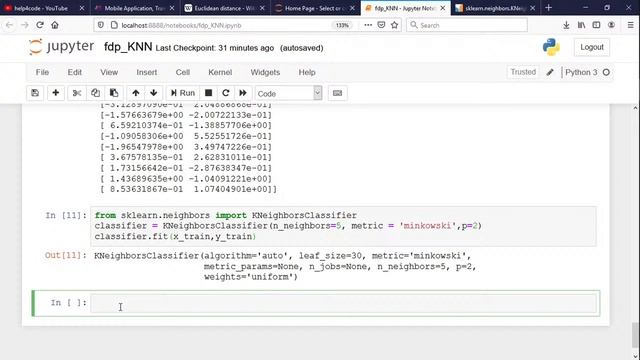This screenshot has width=640, height=360.
Task: Toggle the browser sidebar icon
Action: (596, 25)
